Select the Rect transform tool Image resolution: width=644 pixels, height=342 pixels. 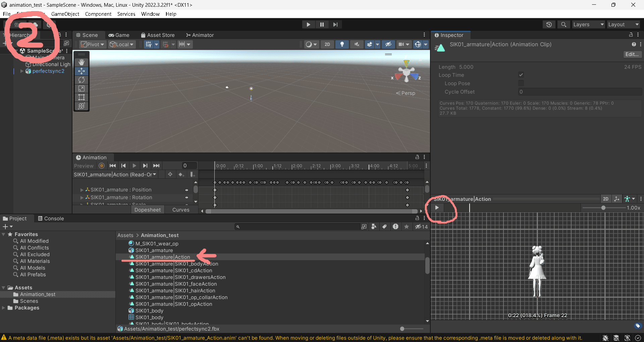[x=81, y=97]
